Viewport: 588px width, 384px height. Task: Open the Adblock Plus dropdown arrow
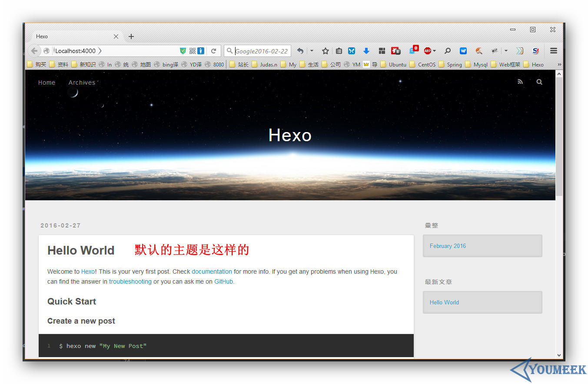(x=434, y=51)
